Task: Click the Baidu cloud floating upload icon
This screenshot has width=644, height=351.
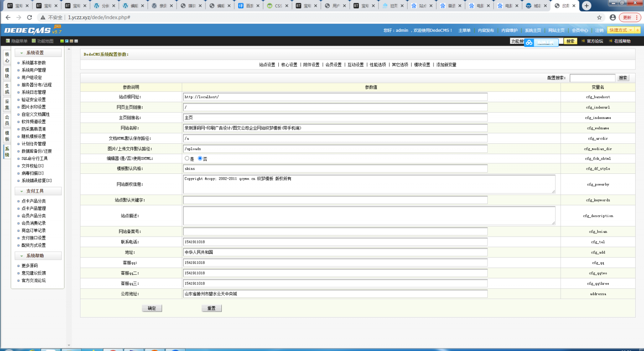Action: pyautogui.click(x=529, y=43)
